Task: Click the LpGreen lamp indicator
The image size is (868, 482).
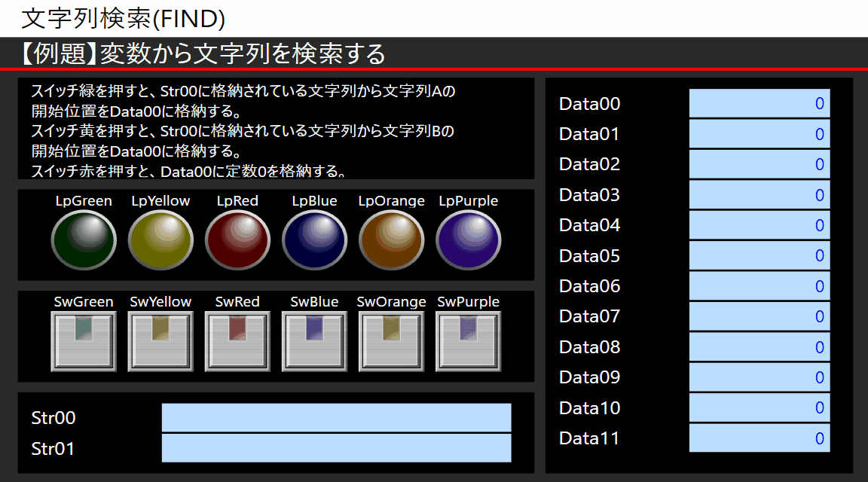Action: 84,240
